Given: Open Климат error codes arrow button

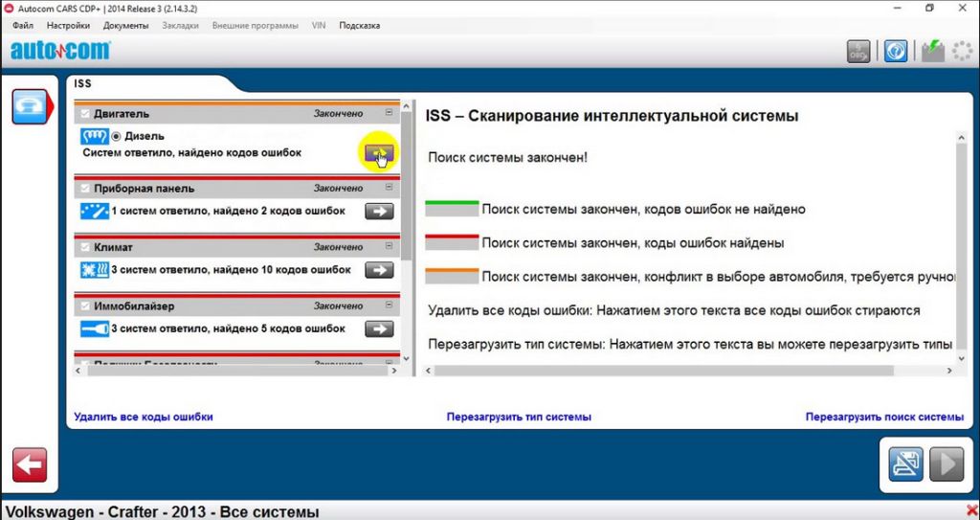Looking at the screenshot, I should click(379, 270).
